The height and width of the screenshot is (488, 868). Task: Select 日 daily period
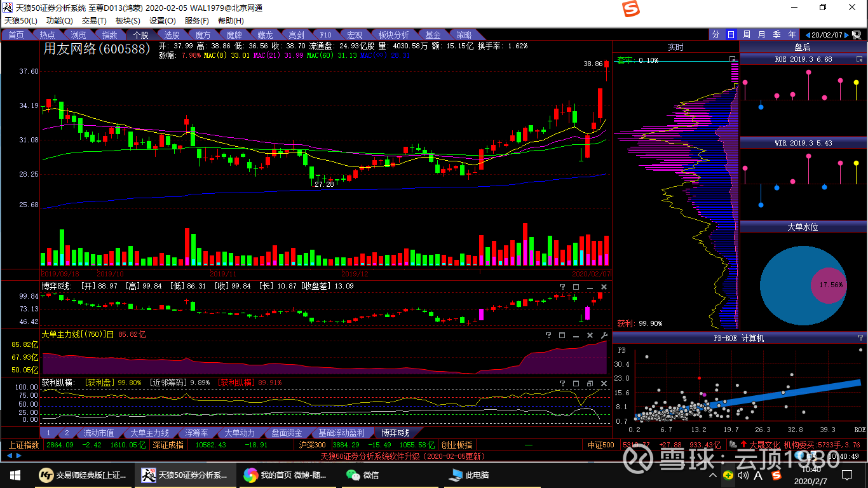pyautogui.click(x=731, y=35)
